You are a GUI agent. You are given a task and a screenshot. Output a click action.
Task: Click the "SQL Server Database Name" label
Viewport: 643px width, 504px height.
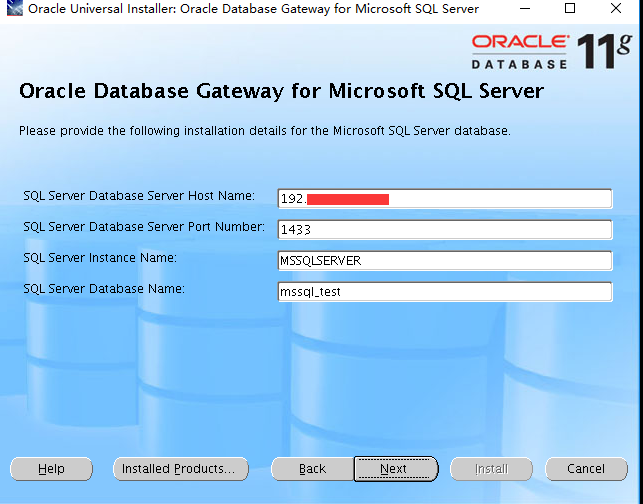pos(104,289)
